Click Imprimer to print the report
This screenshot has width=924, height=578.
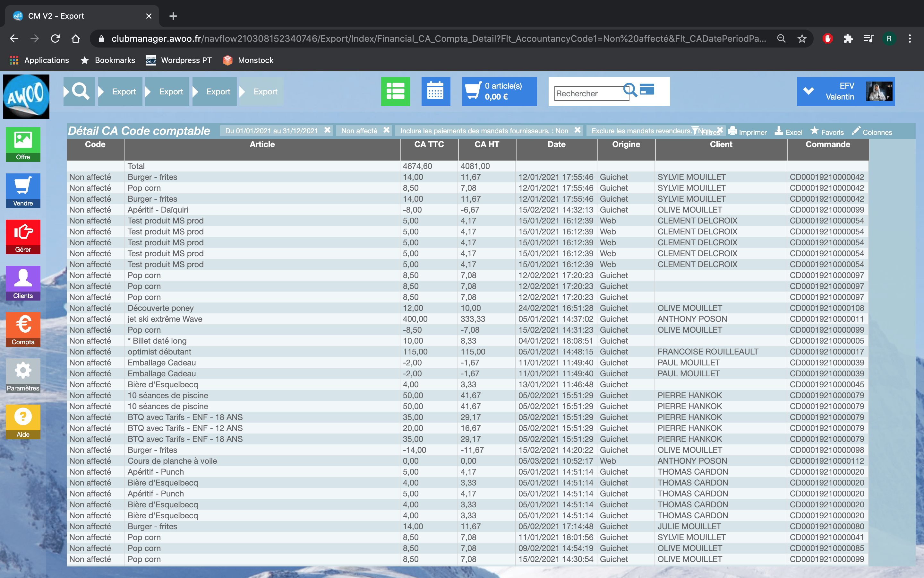coord(748,132)
